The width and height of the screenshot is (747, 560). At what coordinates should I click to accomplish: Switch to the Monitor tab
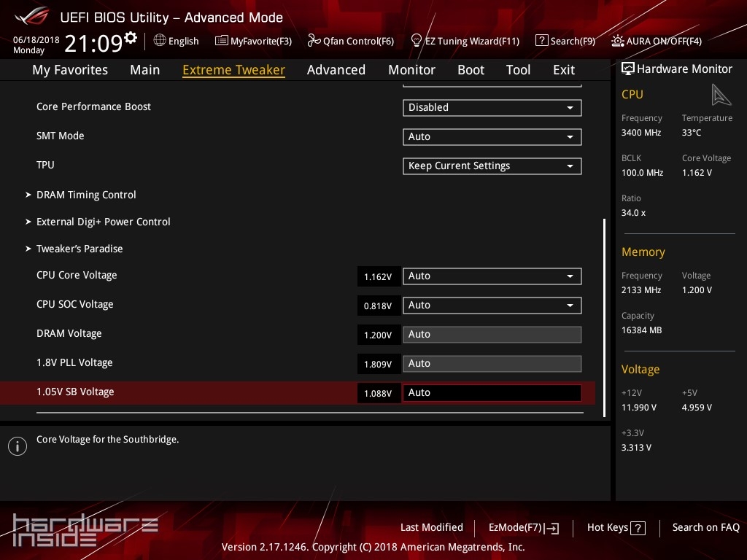[411, 70]
